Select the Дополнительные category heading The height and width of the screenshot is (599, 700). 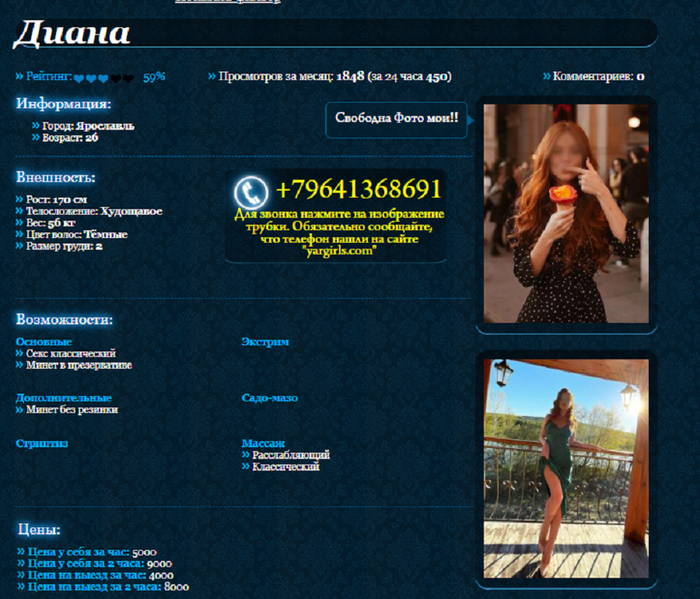tap(64, 398)
